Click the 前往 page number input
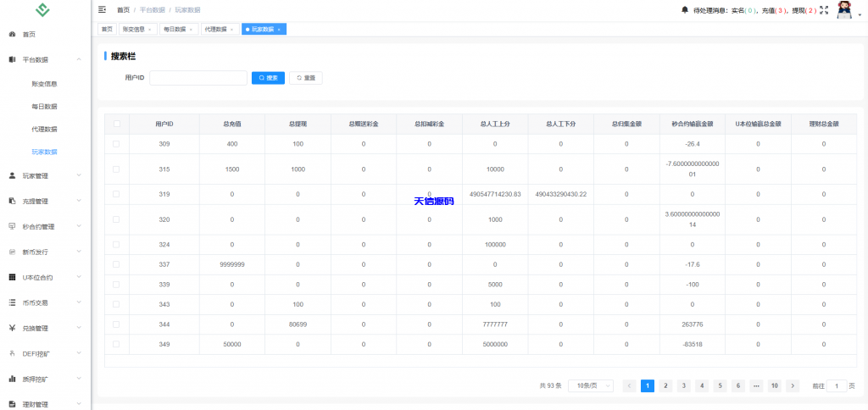The image size is (868, 410). [x=837, y=385]
